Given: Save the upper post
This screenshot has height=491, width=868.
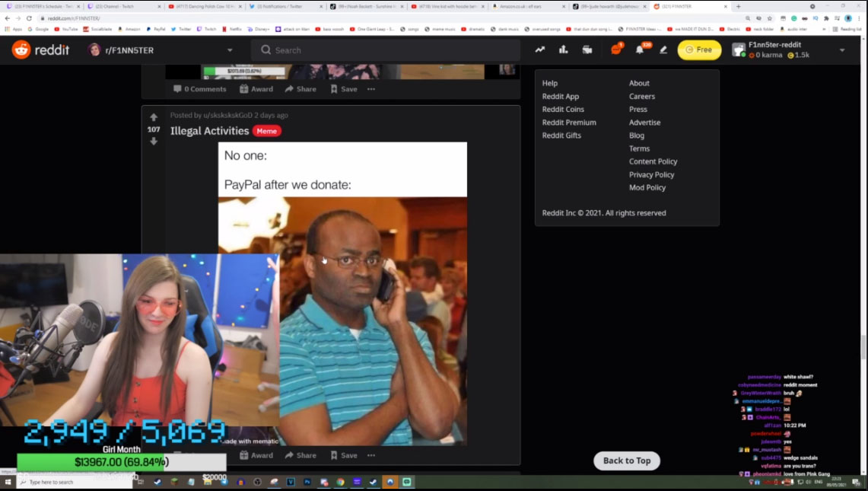Looking at the screenshot, I should coord(344,88).
